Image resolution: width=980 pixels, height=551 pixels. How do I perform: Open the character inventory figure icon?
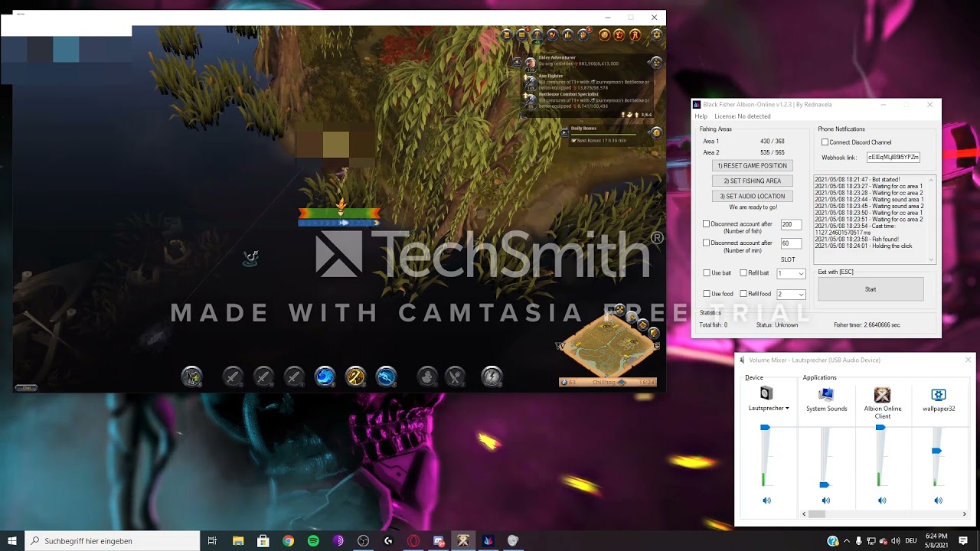[537, 35]
